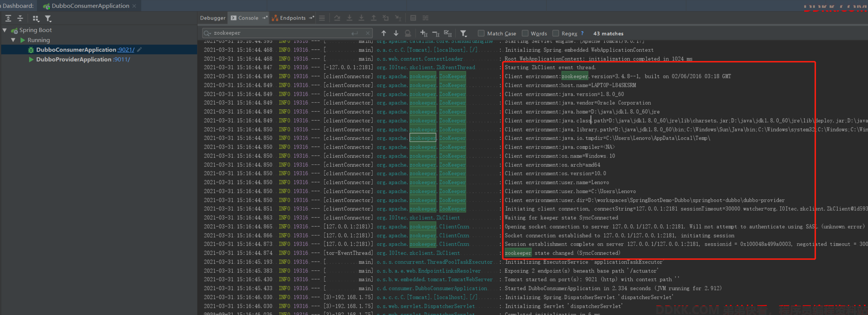
Task: Click Add Selection for Next Occurrence icon
Action: pyautogui.click(x=424, y=33)
